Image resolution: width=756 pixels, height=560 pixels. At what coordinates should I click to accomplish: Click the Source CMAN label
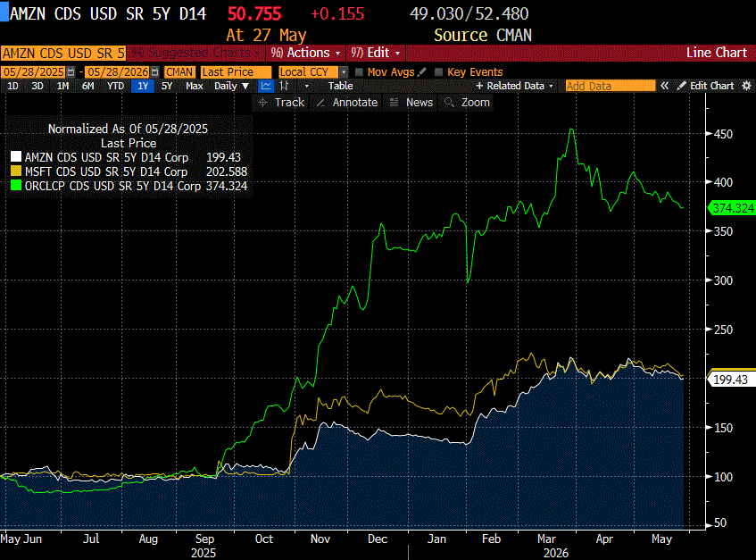coord(483,35)
